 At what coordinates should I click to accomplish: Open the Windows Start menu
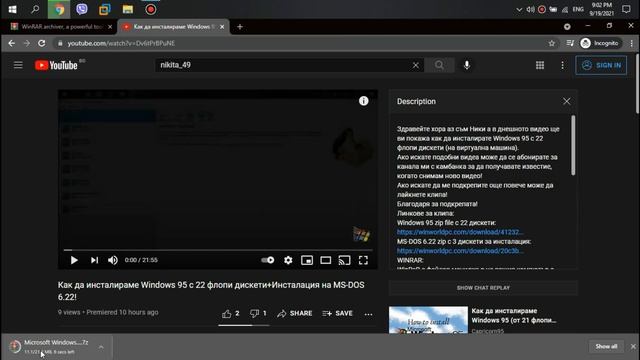click(x=12, y=9)
